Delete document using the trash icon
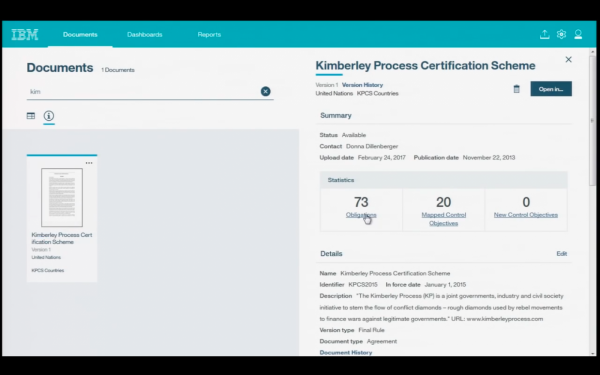 pos(517,89)
